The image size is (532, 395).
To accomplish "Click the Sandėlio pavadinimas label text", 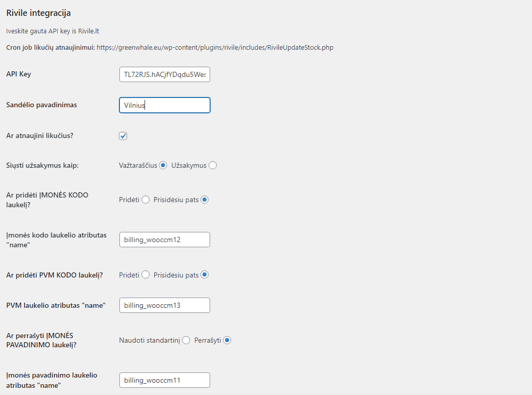I will (x=42, y=105).
